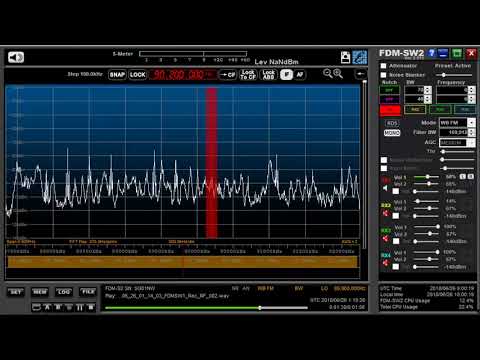Select the RF spectrum view button
Screen dimensions: 480x360
click(x=286, y=74)
